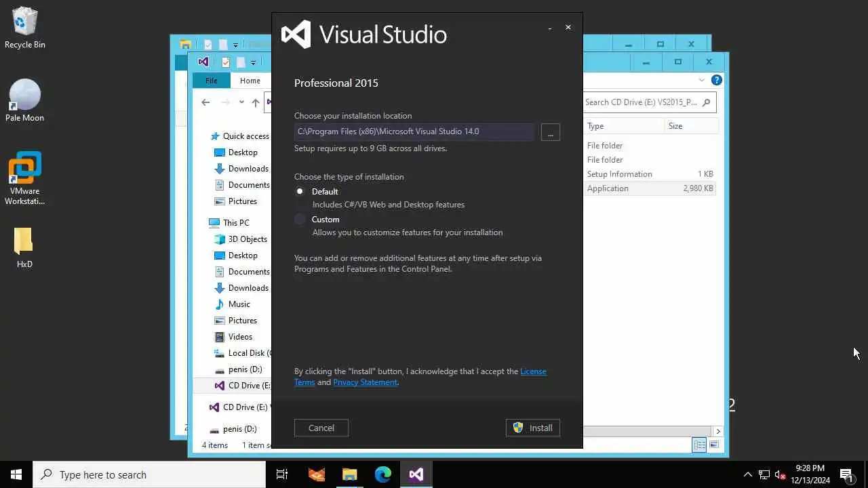Open Task View on the taskbar
Screen dimensions: 868x488
pyautogui.click(x=282, y=474)
